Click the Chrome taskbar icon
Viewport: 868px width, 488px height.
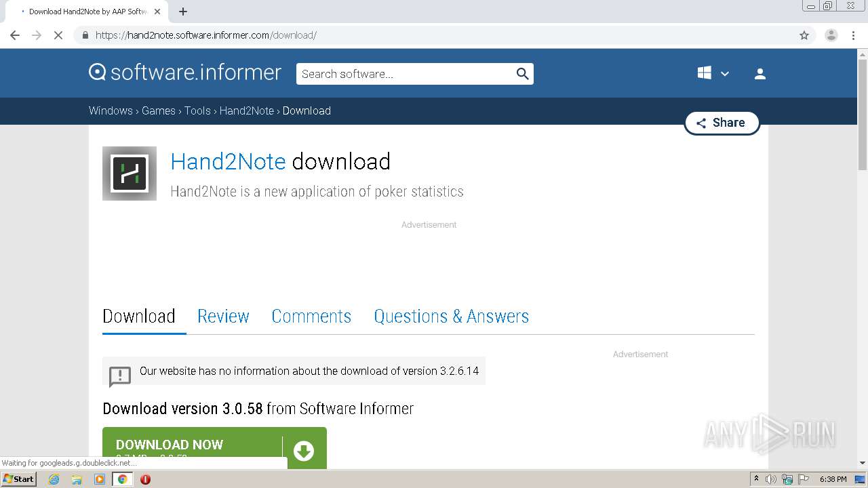pyautogui.click(x=123, y=479)
